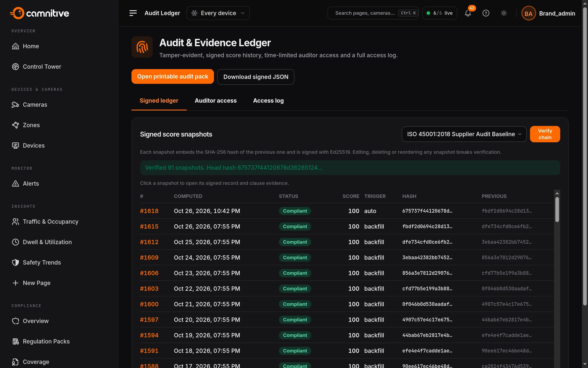This screenshot has height=368, width=588.
Task: Click Oct 22, 2026, 07:55 PM cell
Action: pyautogui.click(x=207, y=289)
